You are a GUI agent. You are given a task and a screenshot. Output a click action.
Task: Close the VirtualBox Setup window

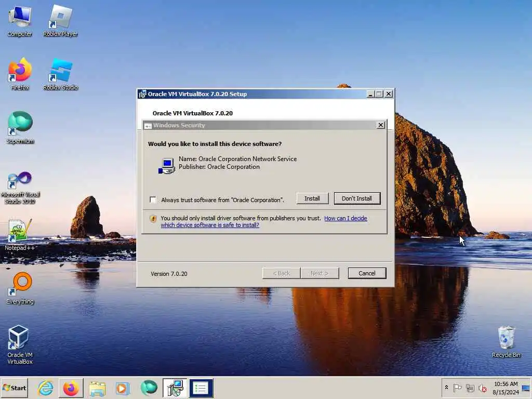pyautogui.click(x=389, y=94)
